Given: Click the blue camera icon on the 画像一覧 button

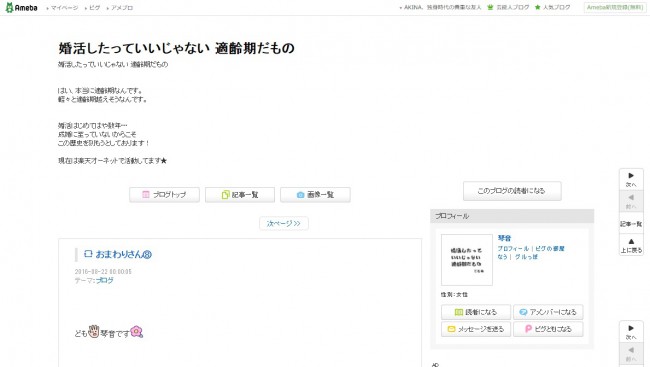Looking at the screenshot, I should click(x=301, y=194).
